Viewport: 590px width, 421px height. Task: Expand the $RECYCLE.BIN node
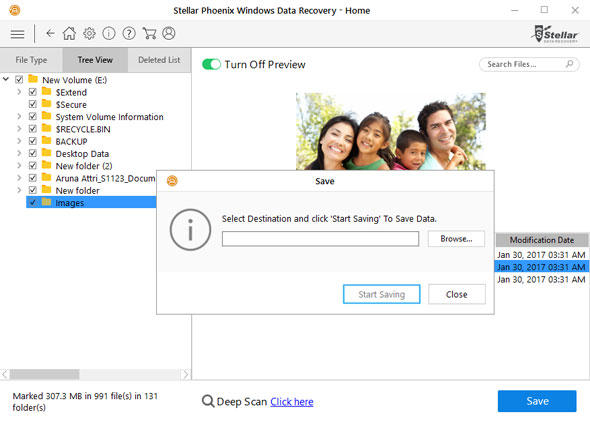[x=19, y=129]
